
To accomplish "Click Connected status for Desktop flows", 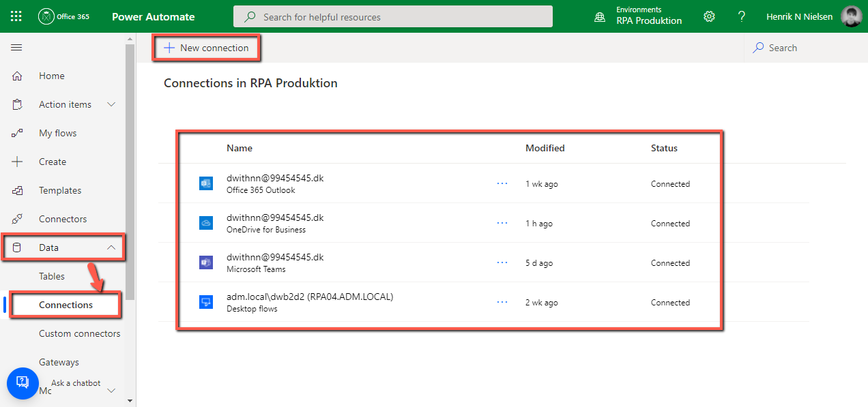I will click(671, 303).
